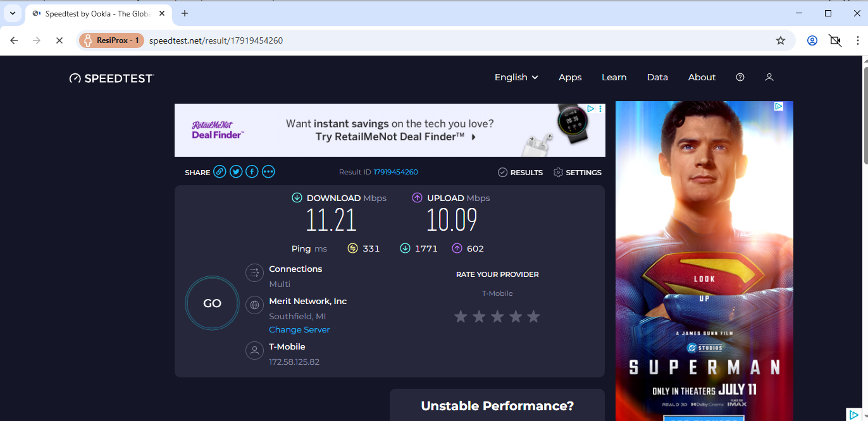Open more share options ellipsis icon
The height and width of the screenshot is (421, 868).
pos(268,171)
